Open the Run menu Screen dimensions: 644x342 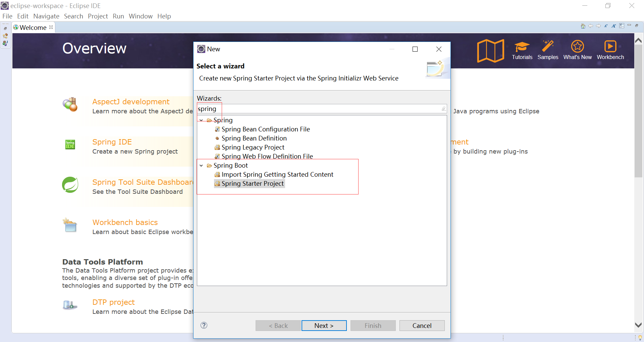point(118,16)
